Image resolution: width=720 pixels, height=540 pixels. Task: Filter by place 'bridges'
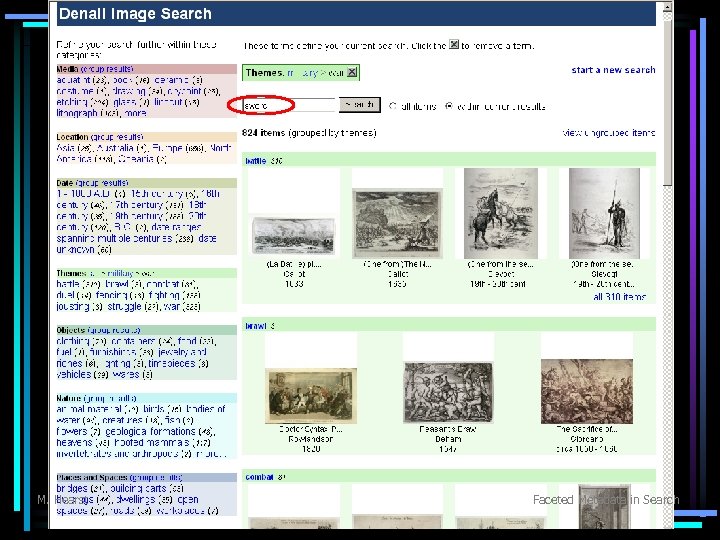tap(72, 489)
